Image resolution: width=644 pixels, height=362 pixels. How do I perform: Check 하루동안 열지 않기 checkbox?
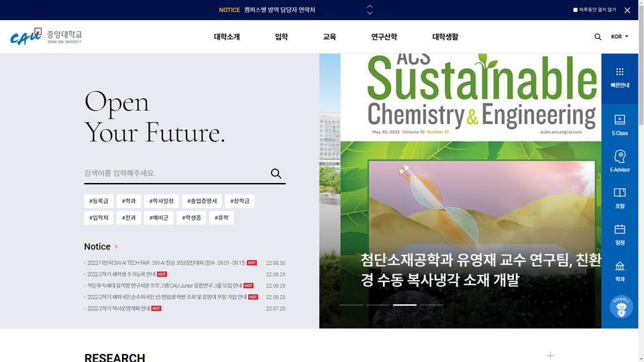tap(575, 10)
